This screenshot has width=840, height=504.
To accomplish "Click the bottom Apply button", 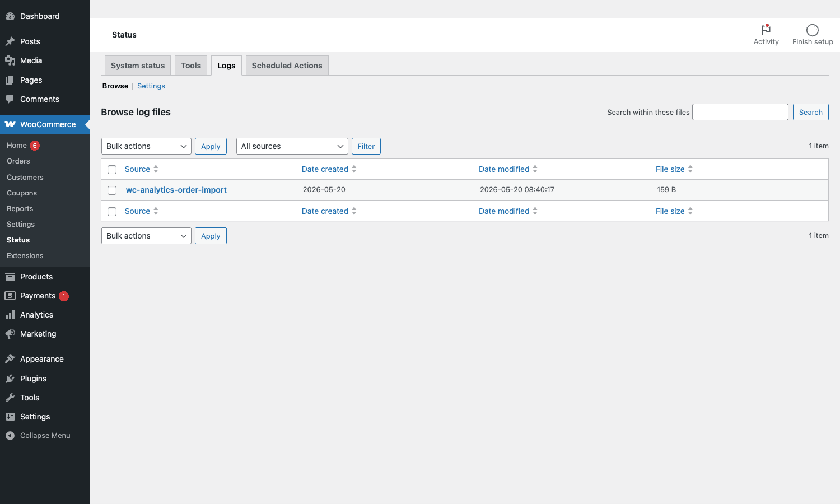I will tap(211, 236).
